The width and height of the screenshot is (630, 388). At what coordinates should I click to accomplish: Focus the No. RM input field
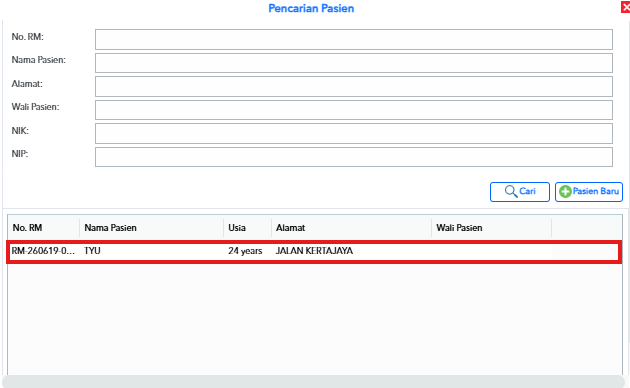354,39
